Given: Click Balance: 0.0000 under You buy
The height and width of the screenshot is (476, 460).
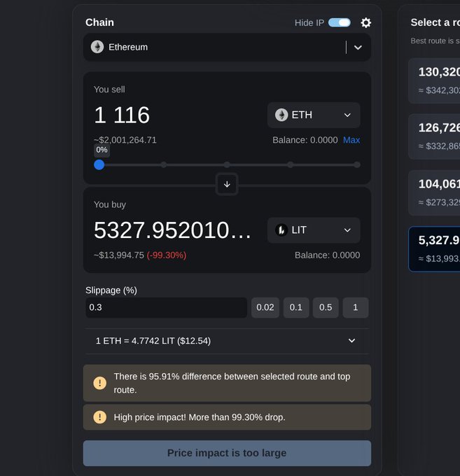Looking at the screenshot, I should click(327, 255).
